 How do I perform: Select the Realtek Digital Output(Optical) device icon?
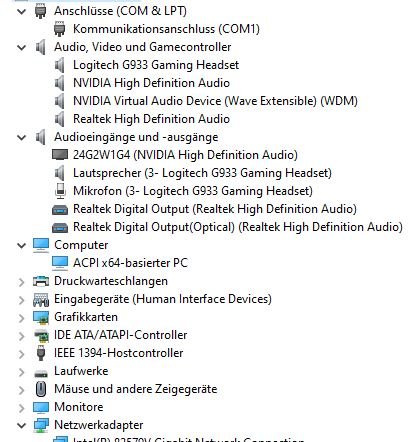click(60, 227)
